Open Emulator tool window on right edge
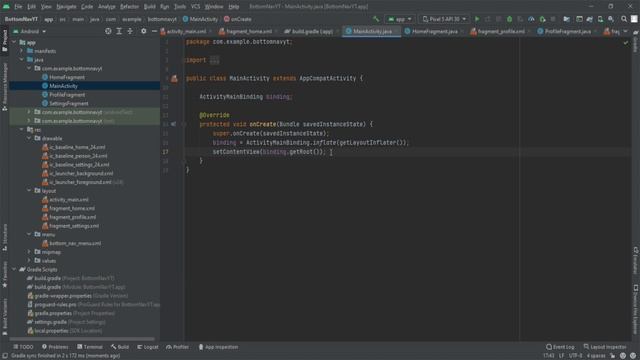 coord(636,260)
